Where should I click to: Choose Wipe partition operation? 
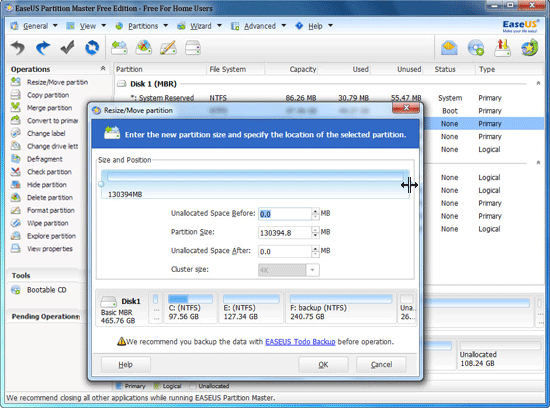40,223
